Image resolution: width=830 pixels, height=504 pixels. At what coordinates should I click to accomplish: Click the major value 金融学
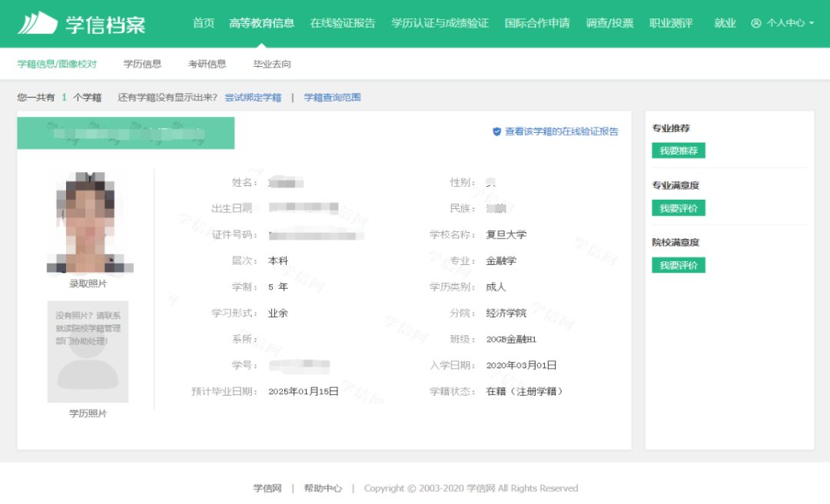pyautogui.click(x=501, y=260)
